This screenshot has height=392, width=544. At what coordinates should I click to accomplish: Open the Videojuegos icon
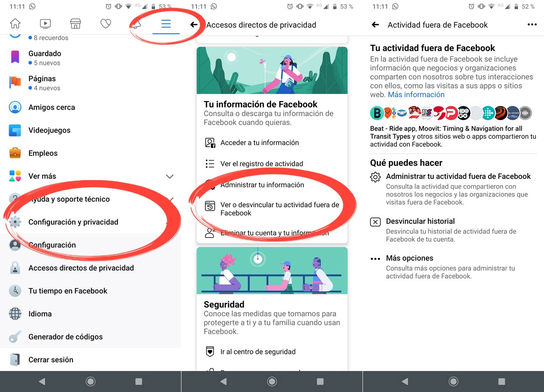[x=15, y=130]
